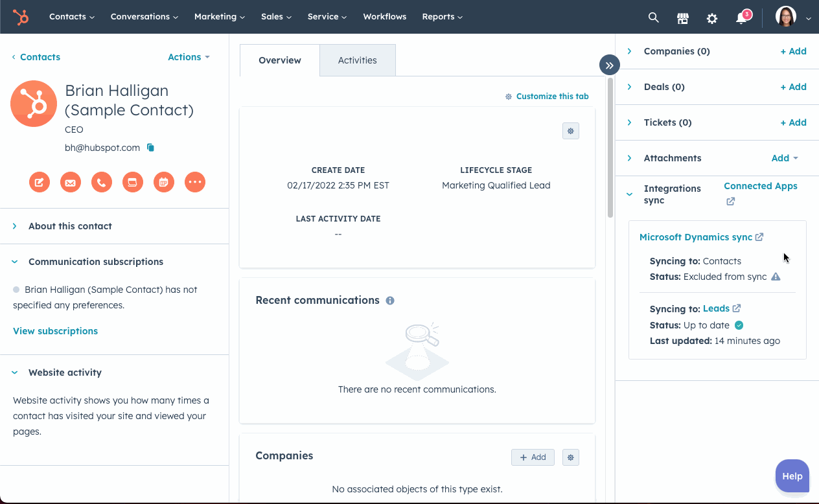The width and height of the screenshot is (819, 504).
Task: Open Connected Apps link
Action: pos(761,186)
